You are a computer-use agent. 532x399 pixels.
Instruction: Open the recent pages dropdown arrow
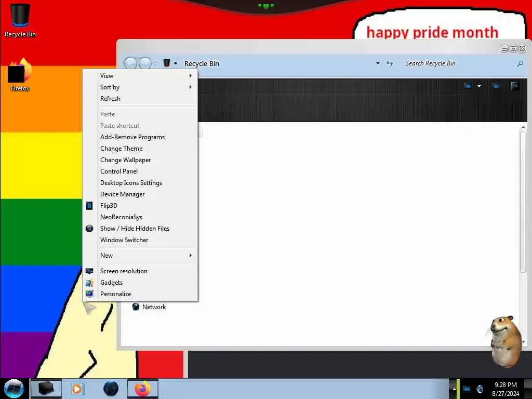(155, 63)
